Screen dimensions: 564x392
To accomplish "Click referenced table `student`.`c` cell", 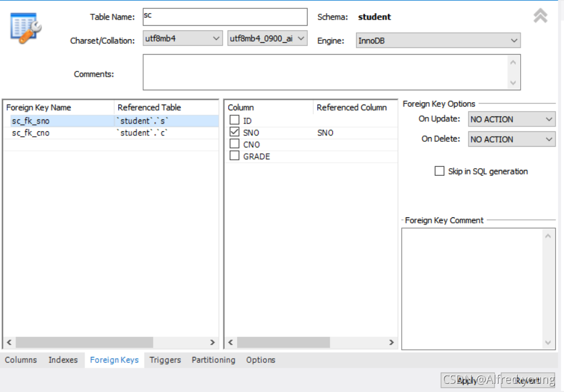I will [166, 132].
